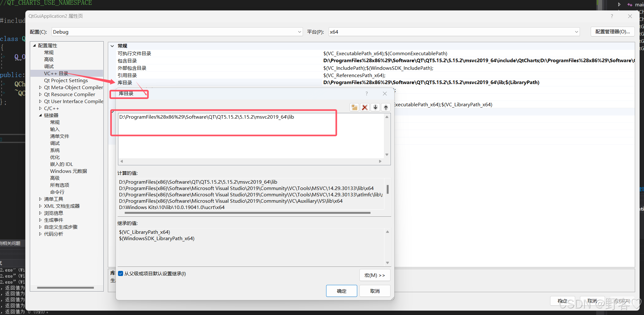644x315 pixels.
Task: Select Qt Project Settings in the tree
Action: [66, 80]
